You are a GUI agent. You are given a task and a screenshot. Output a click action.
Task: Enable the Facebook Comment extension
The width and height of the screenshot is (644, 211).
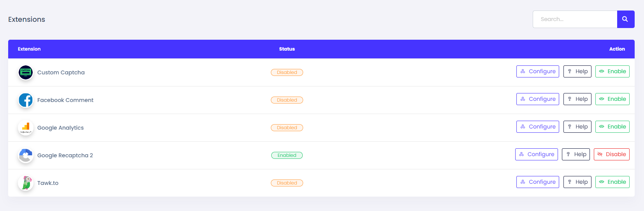612,99
